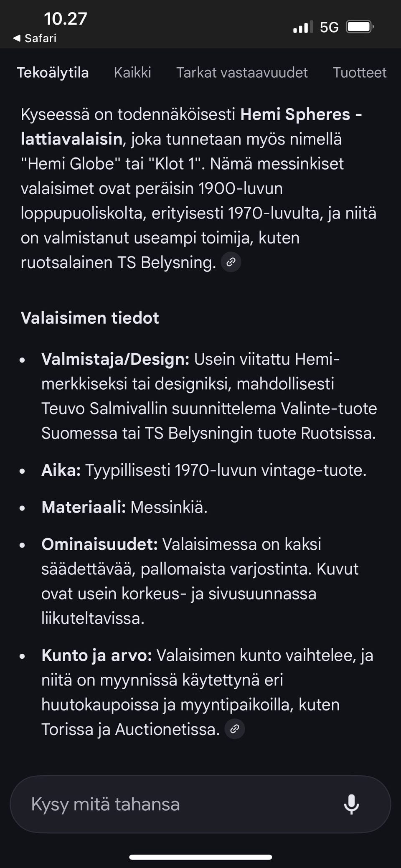401x868 pixels.
Task: Open the citation link near Auctionetissa
Action: pos(234,729)
